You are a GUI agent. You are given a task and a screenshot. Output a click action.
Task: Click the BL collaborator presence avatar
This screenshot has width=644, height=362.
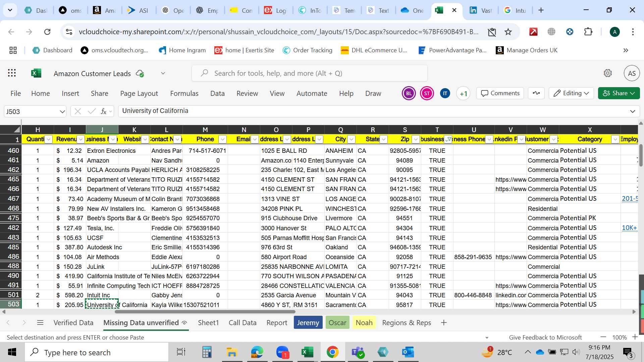pos(409,94)
